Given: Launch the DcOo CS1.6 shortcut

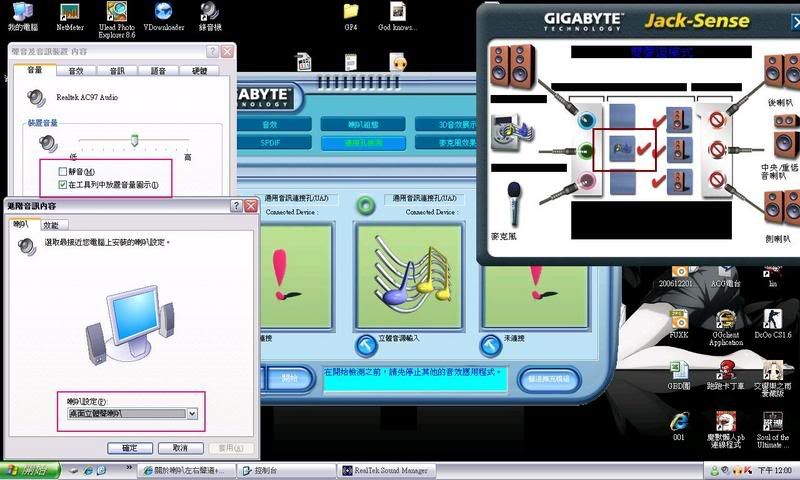Looking at the screenshot, I should point(772,324).
